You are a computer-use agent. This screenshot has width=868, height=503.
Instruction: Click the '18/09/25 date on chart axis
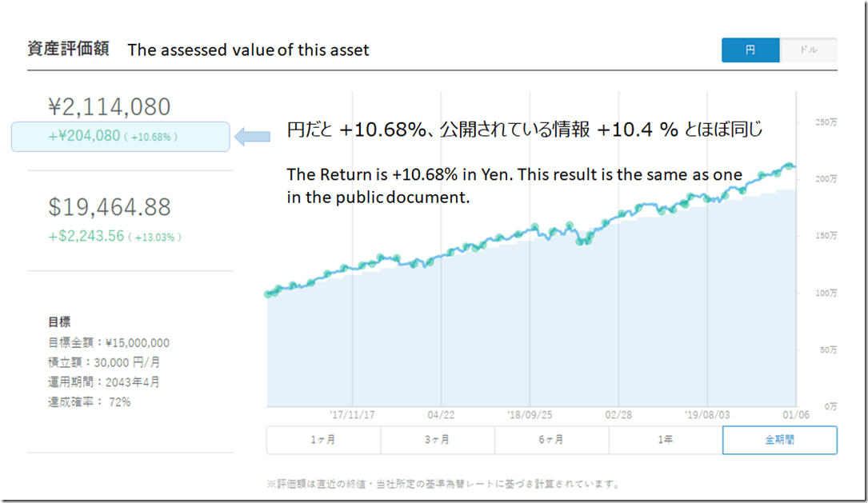530,416
